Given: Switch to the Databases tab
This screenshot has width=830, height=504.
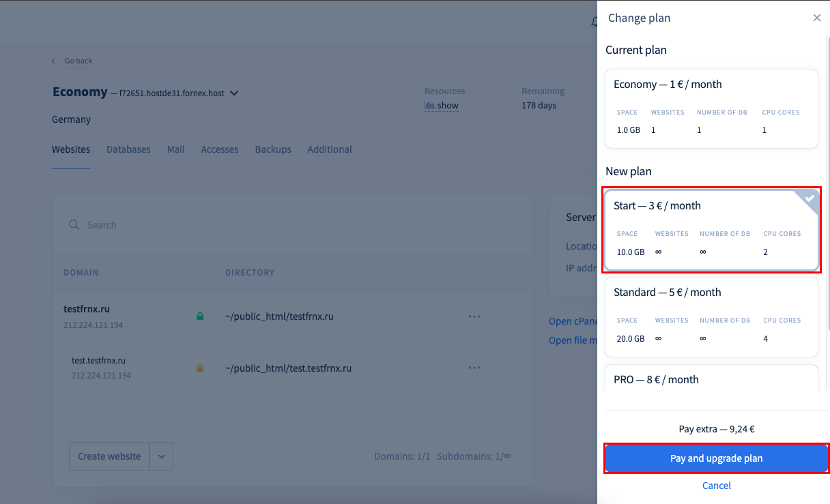Looking at the screenshot, I should [128, 149].
